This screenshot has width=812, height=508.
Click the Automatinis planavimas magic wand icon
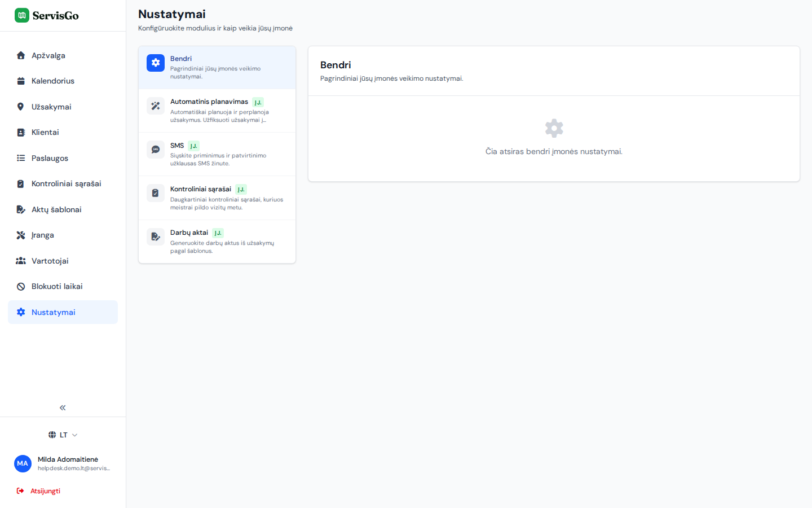click(x=156, y=106)
